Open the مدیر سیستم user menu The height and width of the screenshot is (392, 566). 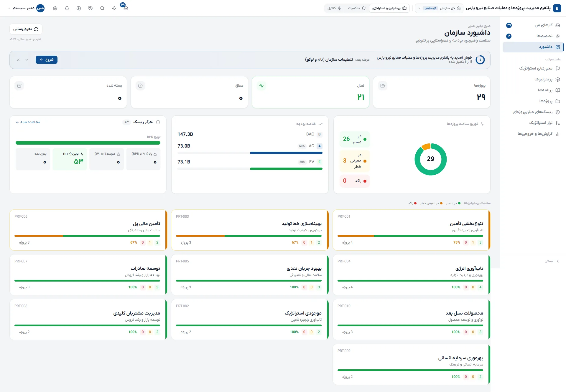26,8
